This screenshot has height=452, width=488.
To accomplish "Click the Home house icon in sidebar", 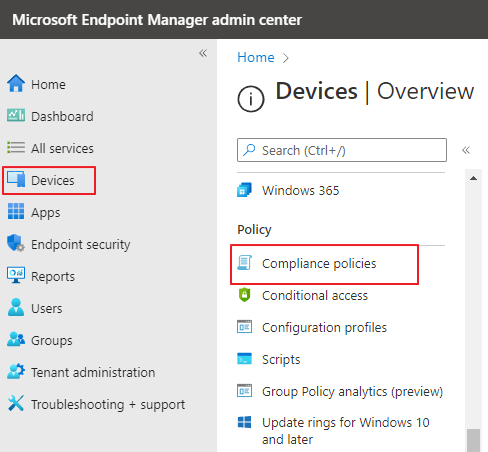I will 16,83.
